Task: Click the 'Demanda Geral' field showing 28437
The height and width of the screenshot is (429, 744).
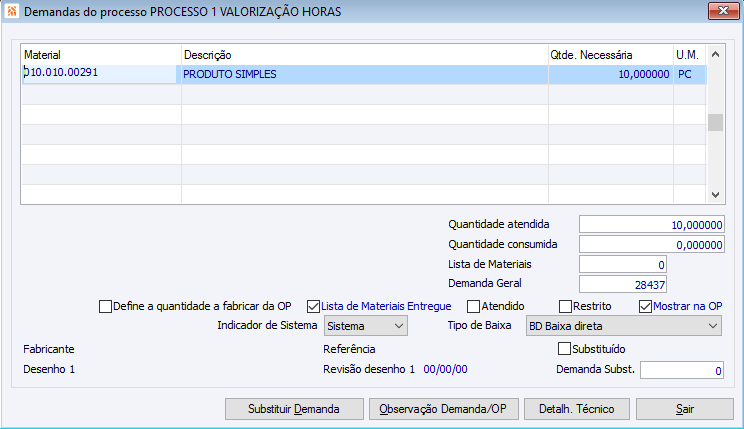Action: 623,284
